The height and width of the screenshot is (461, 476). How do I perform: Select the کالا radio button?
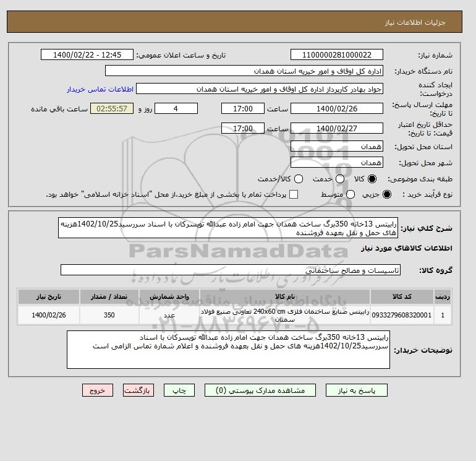(372, 179)
